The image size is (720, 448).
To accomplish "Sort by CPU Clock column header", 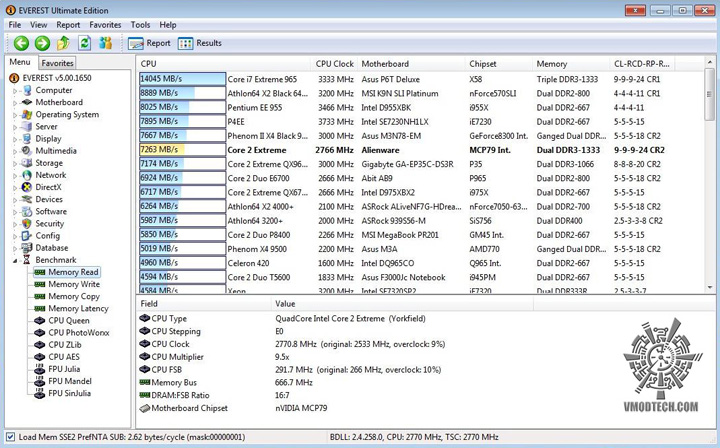I will click(x=334, y=64).
